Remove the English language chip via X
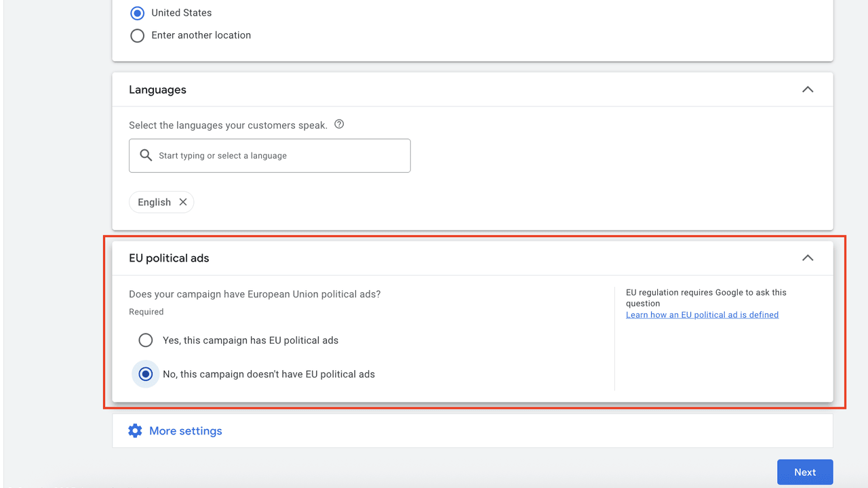This screenshot has height=488, width=868. 182,202
